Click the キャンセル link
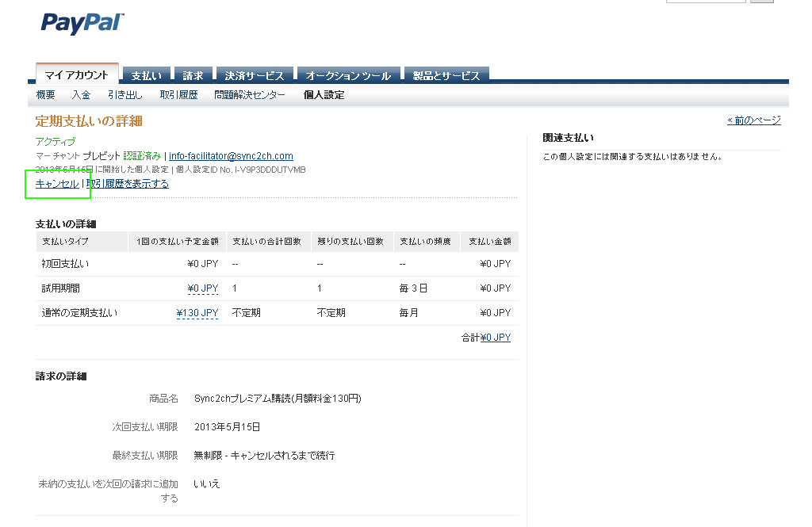 pyautogui.click(x=57, y=184)
